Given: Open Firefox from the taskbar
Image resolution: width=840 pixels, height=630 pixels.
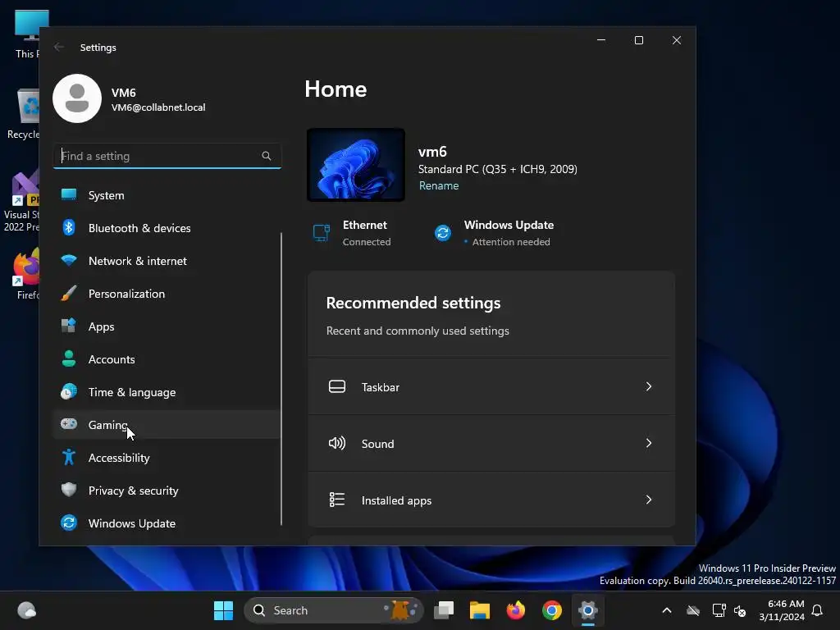Looking at the screenshot, I should [x=516, y=610].
